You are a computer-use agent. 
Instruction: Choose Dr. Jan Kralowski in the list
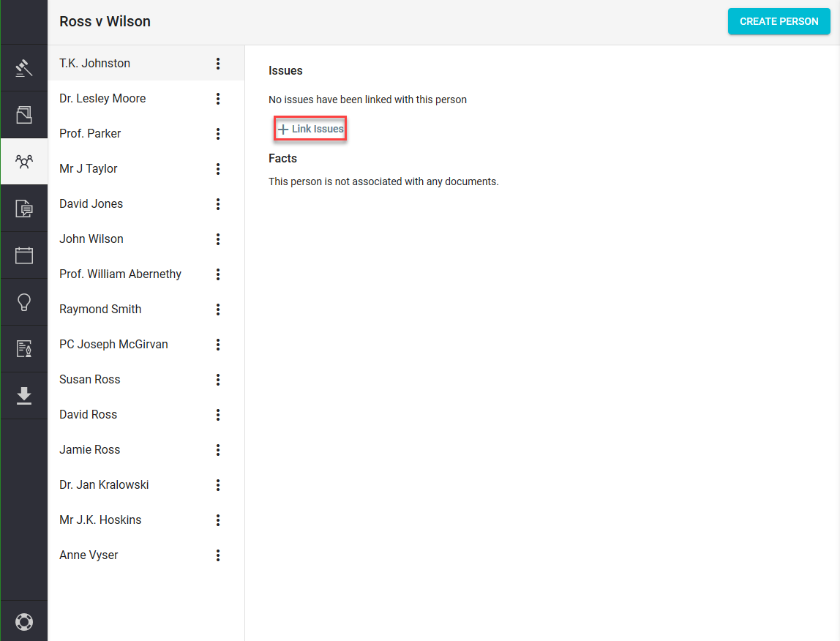tap(104, 485)
